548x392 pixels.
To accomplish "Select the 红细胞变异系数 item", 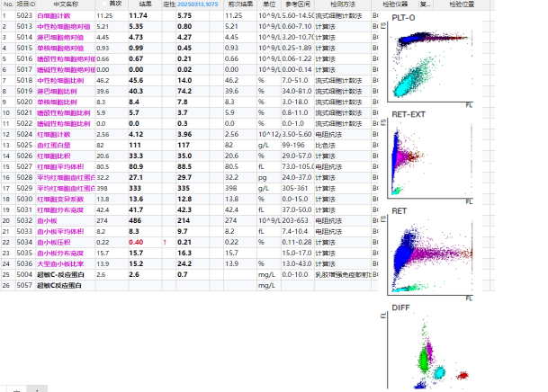I will (x=60, y=200).
